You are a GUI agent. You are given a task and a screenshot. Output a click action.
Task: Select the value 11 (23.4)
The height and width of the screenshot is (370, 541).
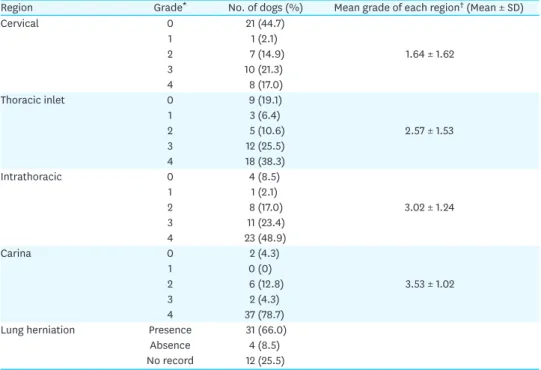point(266,223)
